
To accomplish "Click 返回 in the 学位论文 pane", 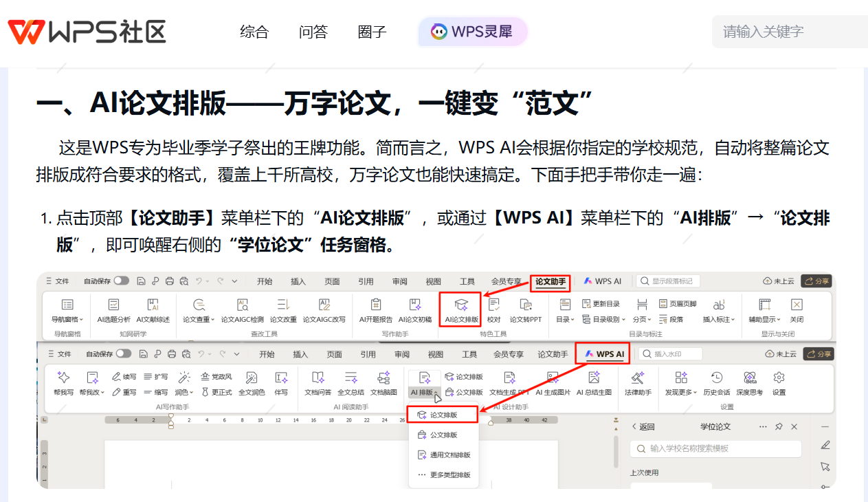I will (643, 427).
